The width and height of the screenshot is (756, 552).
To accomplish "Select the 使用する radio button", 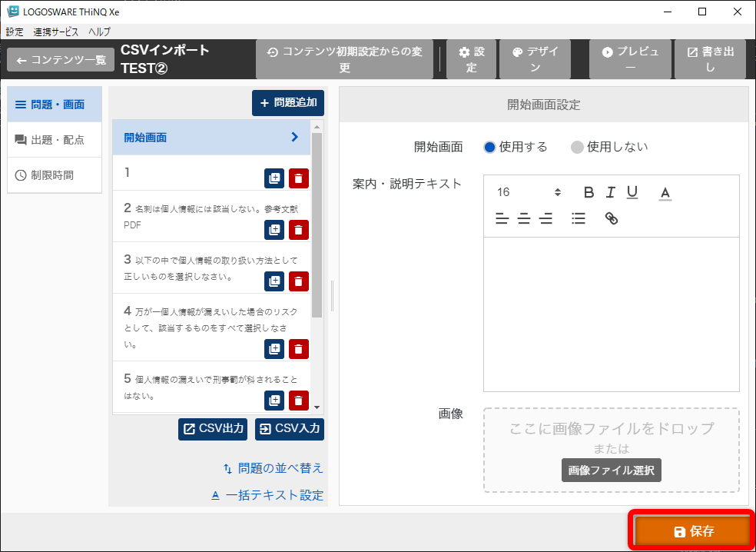I will (490, 147).
